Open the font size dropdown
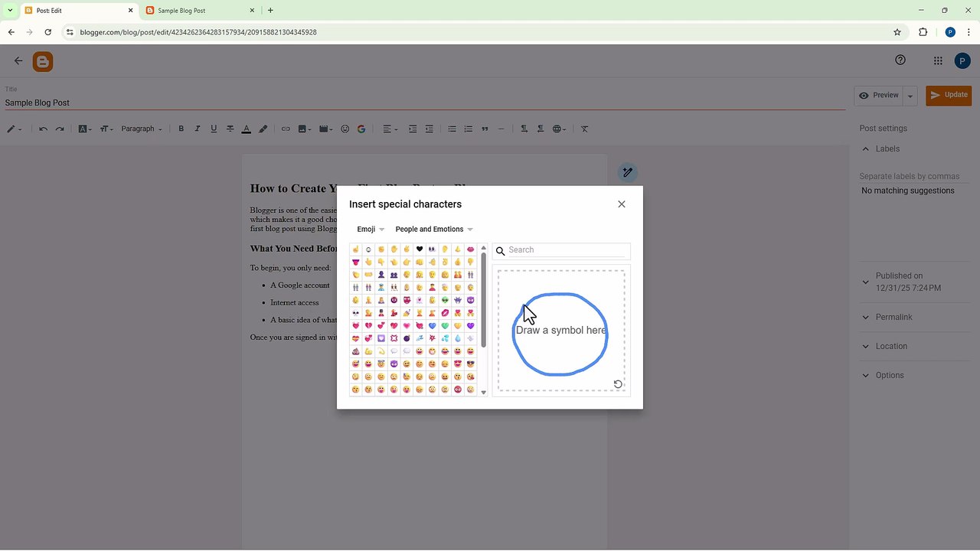The image size is (980, 551). tap(106, 129)
